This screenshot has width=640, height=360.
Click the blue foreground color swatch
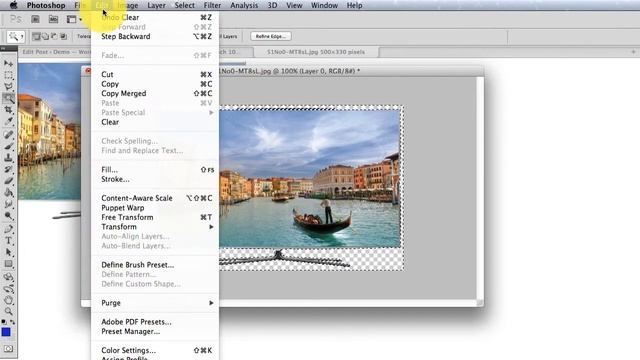6,332
